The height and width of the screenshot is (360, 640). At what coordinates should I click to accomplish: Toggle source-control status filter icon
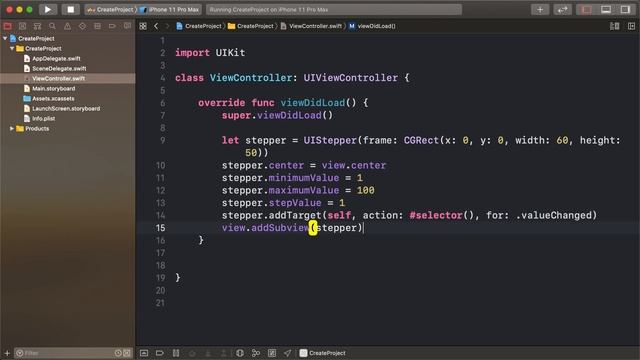click(127, 353)
